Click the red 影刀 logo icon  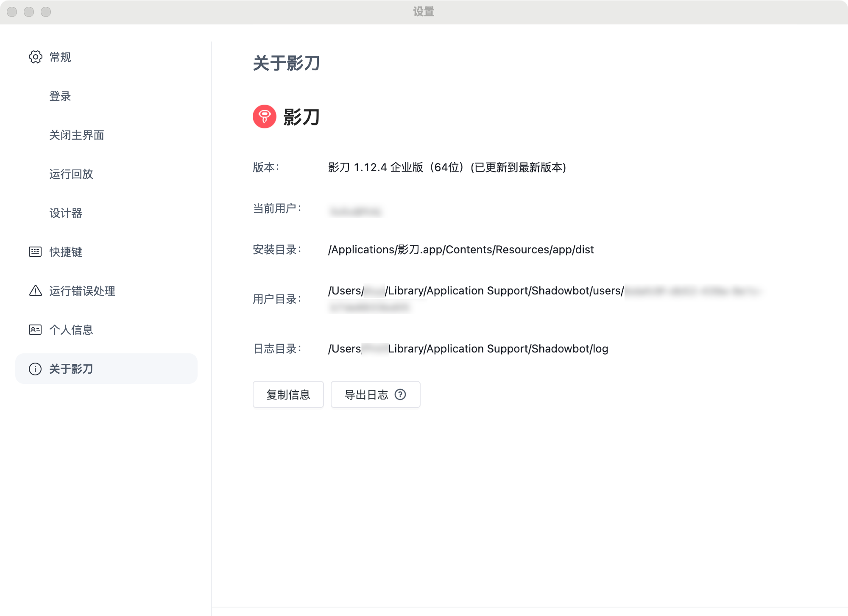[x=265, y=117]
